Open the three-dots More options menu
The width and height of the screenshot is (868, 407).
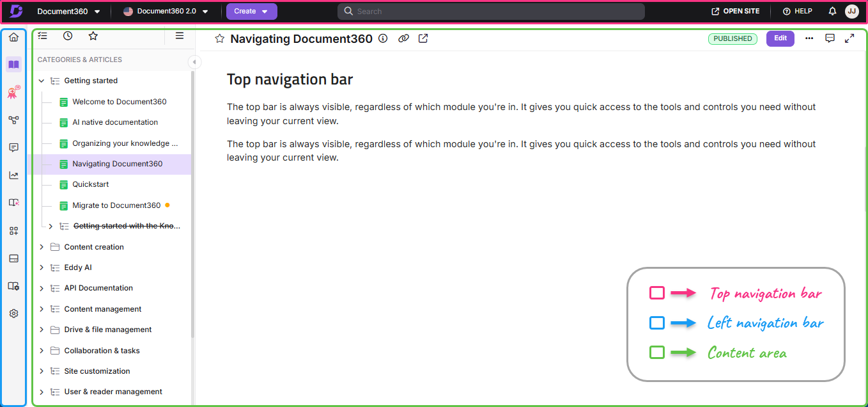click(x=809, y=38)
